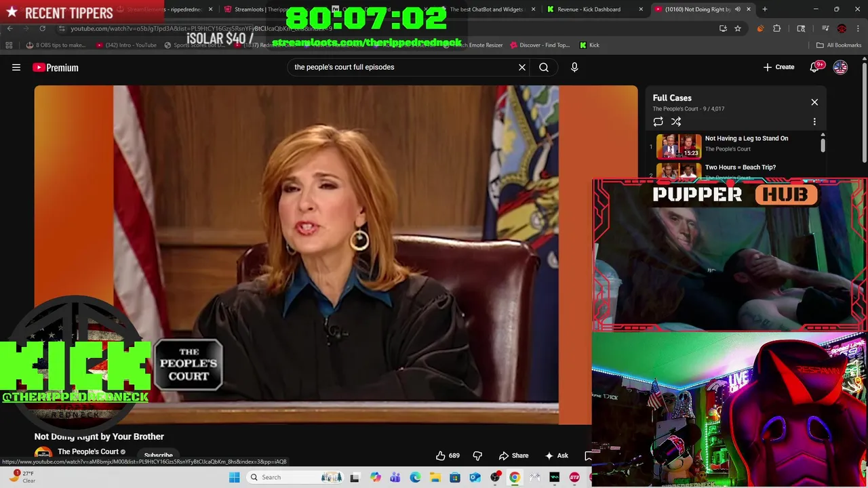Reload the current page

42,28
